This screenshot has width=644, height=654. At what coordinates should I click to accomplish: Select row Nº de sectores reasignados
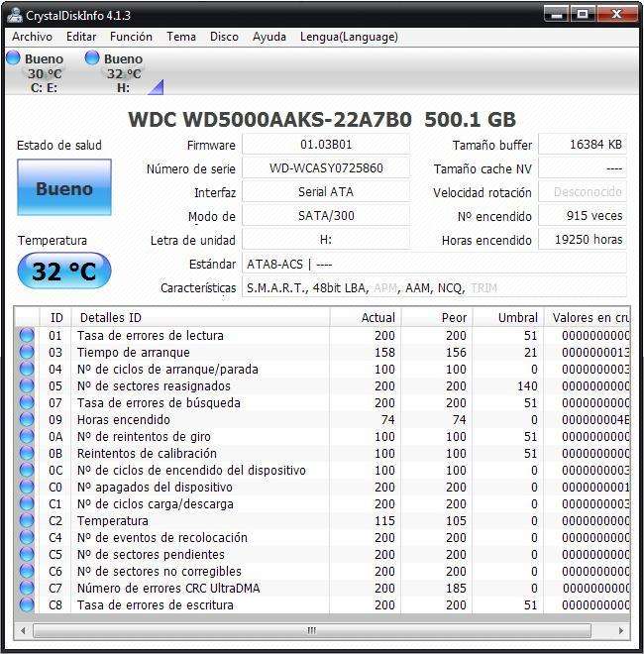[x=322, y=385]
